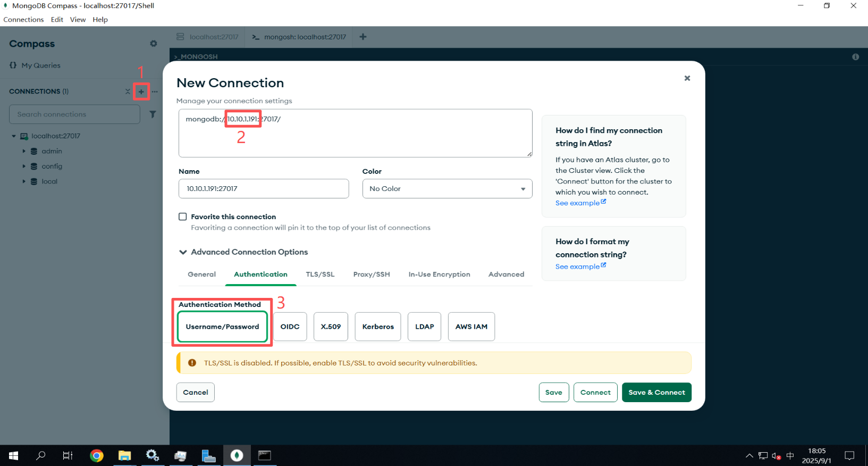The image size is (868, 466).
Task: Open See example link for formatting connection string
Action: (x=580, y=267)
